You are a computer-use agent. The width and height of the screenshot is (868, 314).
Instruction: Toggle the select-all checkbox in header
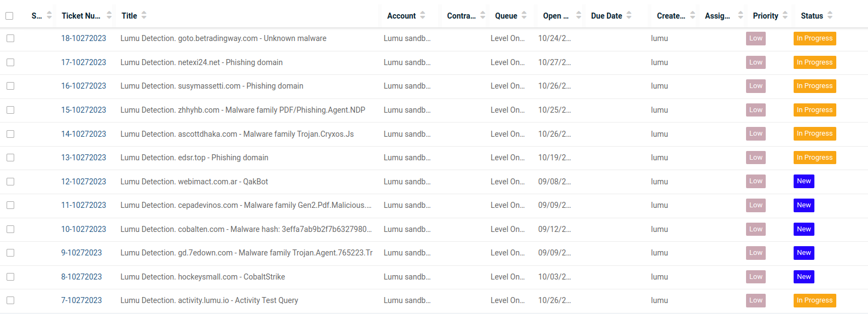click(x=9, y=16)
